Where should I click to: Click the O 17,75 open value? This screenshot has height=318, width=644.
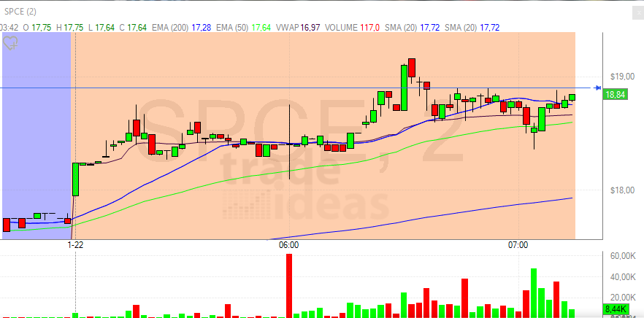point(37,28)
